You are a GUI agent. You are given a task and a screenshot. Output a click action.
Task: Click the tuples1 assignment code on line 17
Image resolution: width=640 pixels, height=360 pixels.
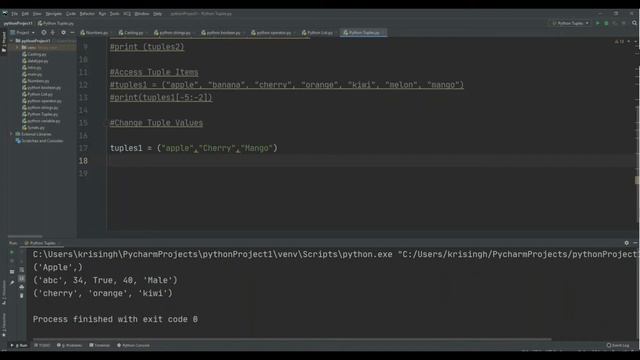tap(193, 148)
